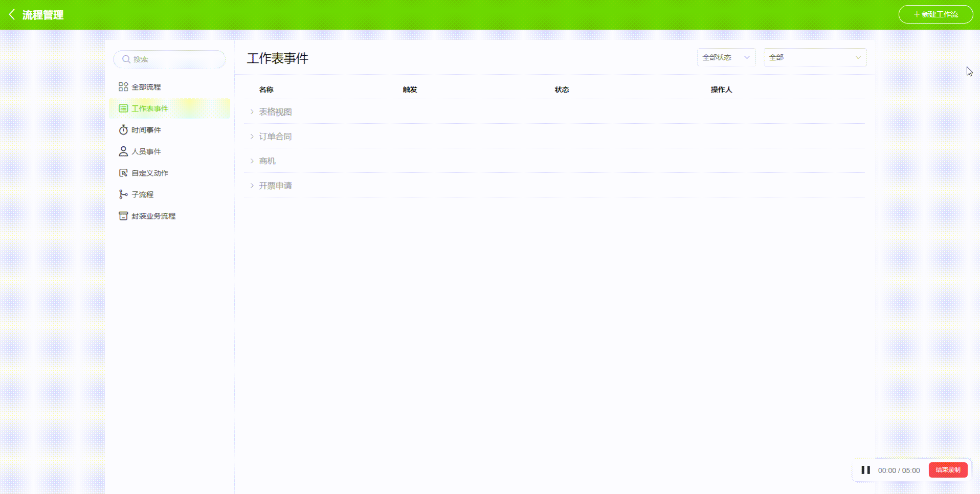
Task: Click the 全部流程 grid icon
Action: coord(123,87)
